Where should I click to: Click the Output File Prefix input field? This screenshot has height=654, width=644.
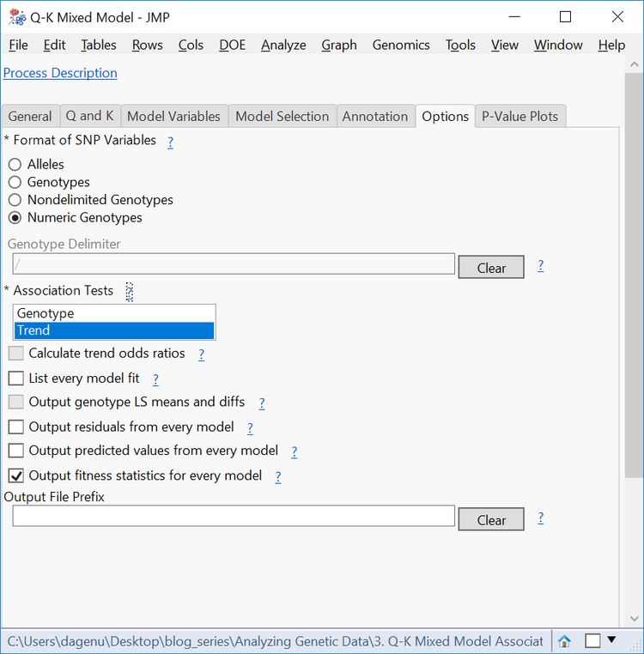[x=234, y=516]
